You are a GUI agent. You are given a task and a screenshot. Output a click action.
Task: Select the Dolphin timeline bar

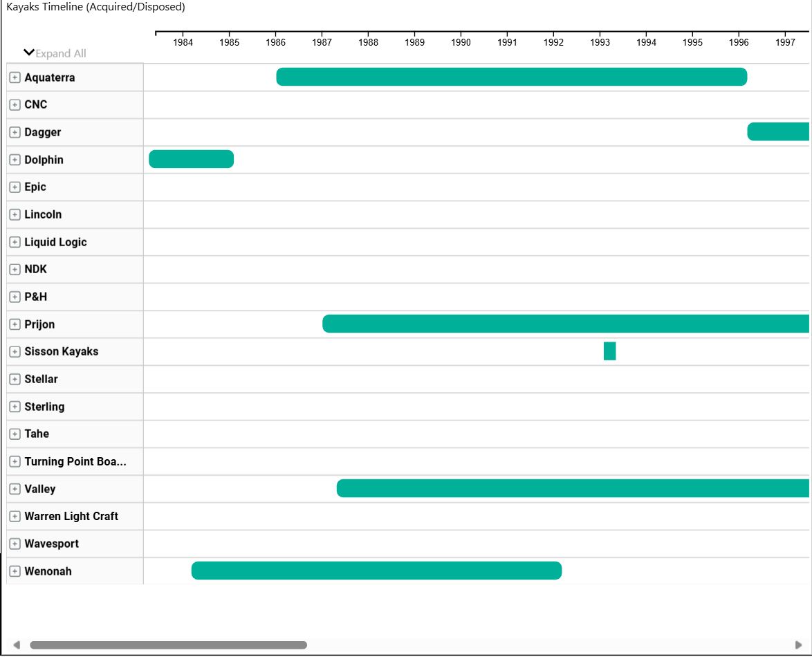(x=191, y=159)
